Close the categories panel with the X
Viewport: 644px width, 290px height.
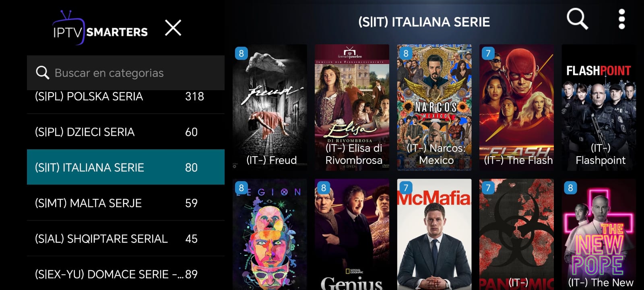(x=173, y=28)
